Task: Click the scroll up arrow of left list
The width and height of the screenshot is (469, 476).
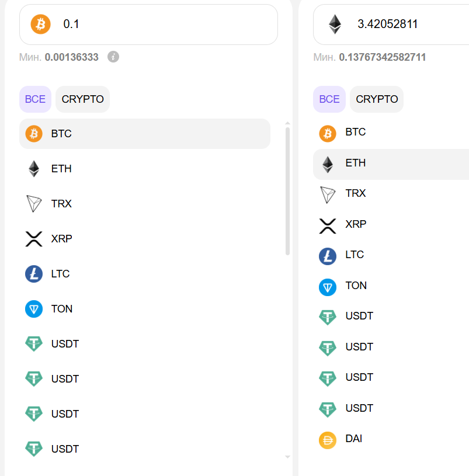Action: tap(287, 123)
